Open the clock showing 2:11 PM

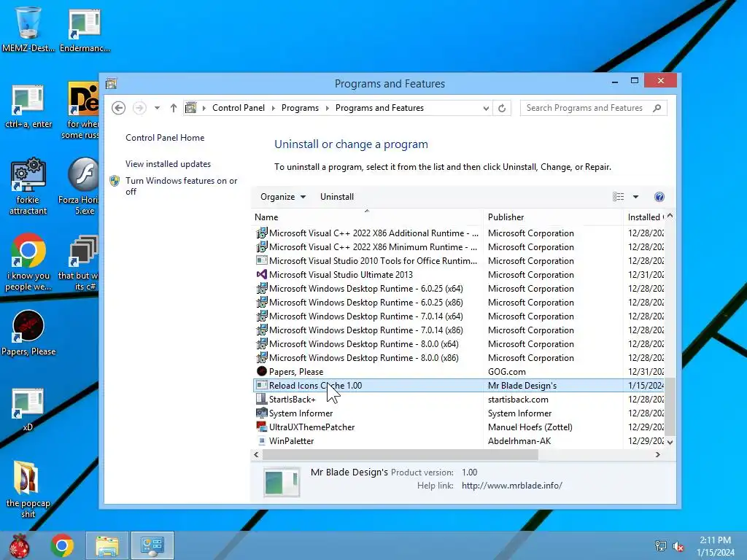(x=715, y=546)
